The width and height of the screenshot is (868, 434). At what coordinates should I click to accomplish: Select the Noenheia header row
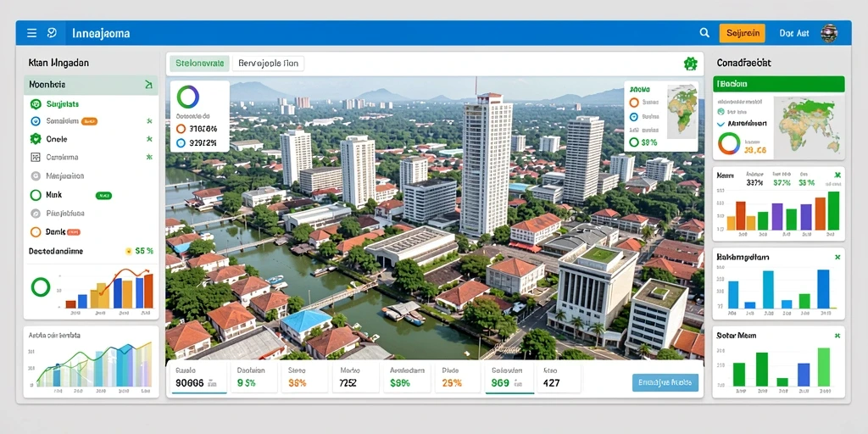coord(91,85)
